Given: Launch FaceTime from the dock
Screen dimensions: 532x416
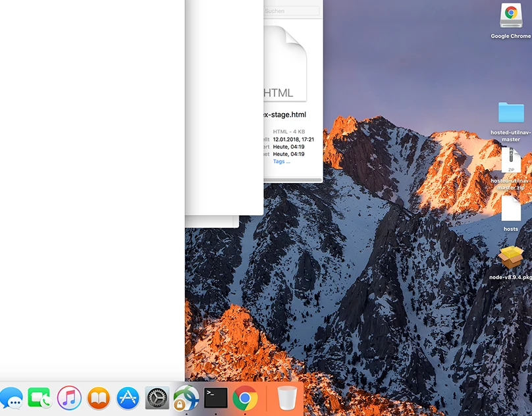Looking at the screenshot, I should pos(40,398).
